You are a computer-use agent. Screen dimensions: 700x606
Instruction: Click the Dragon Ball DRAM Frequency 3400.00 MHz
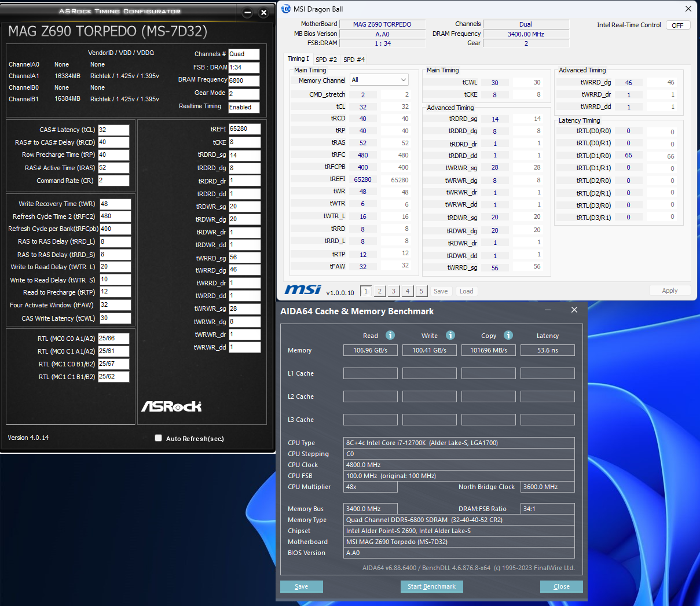click(x=526, y=34)
